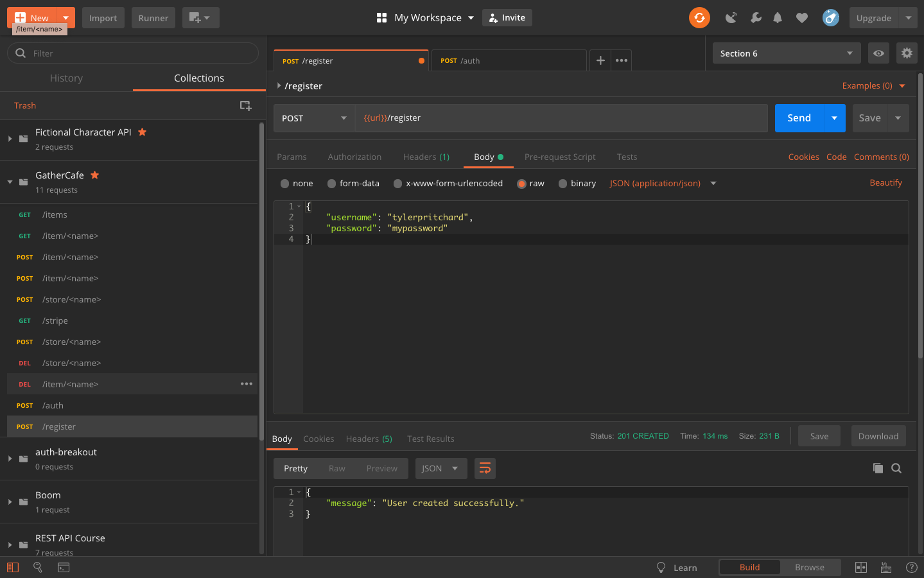Search within the response body
Screen dimensions: 924x578
(x=896, y=468)
